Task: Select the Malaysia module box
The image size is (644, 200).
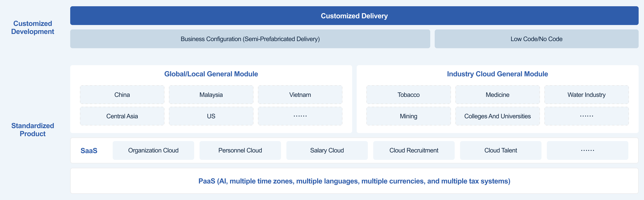Action: tap(211, 95)
